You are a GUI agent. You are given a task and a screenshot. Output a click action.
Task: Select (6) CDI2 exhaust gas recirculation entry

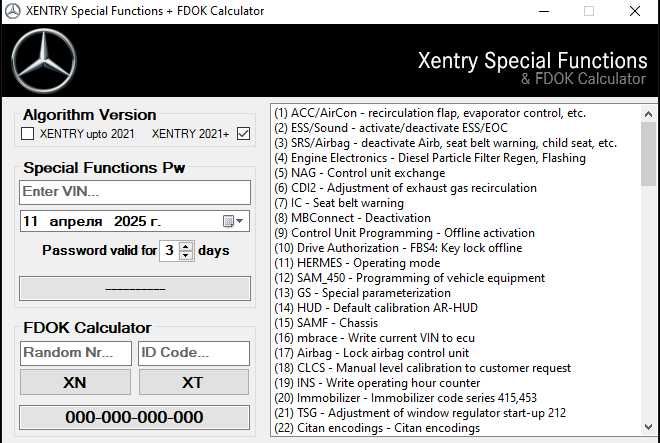pyautogui.click(x=405, y=188)
